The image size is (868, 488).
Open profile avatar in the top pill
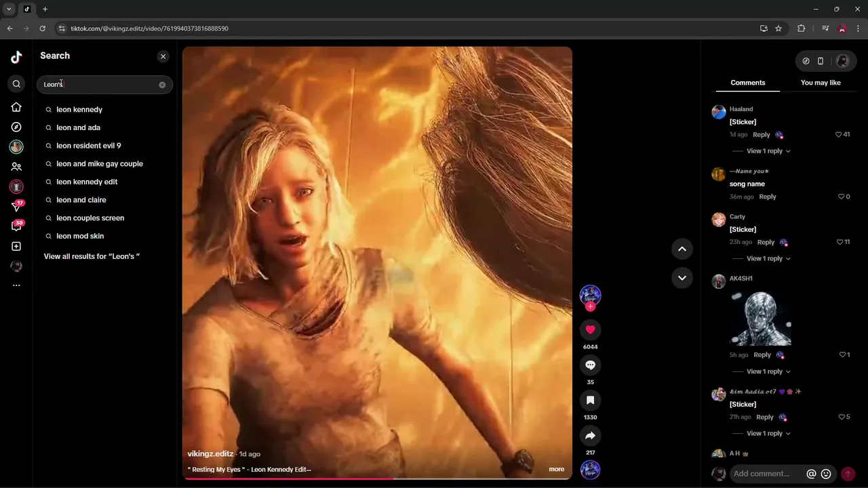click(x=842, y=61)
